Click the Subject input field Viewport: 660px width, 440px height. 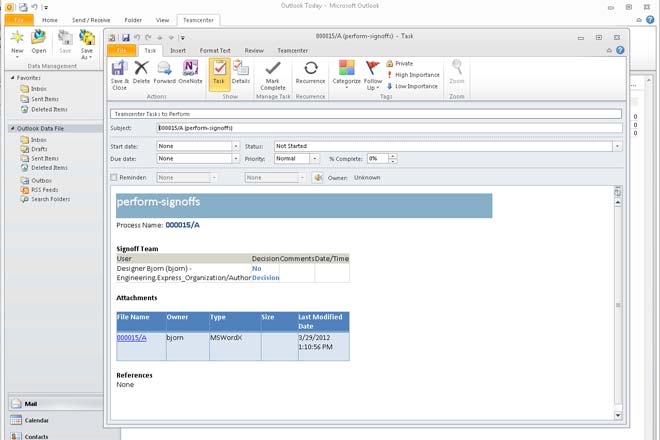389,128
